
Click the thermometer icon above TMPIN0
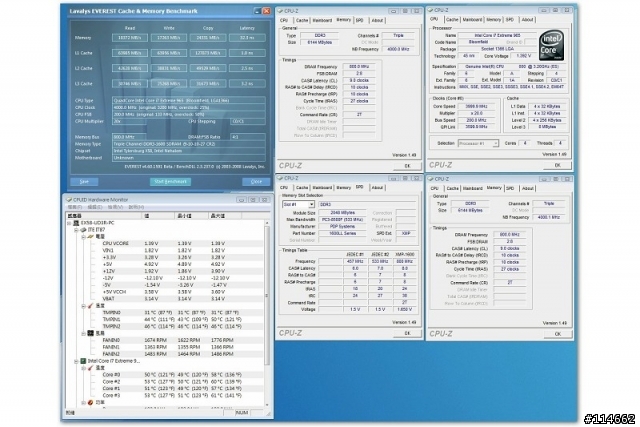click(x=91, y=306)
